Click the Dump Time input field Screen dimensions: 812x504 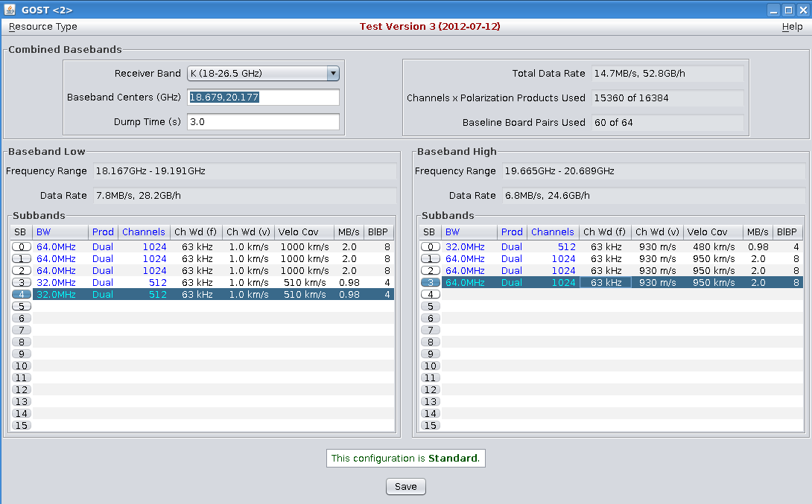click(x=263, y=122)
